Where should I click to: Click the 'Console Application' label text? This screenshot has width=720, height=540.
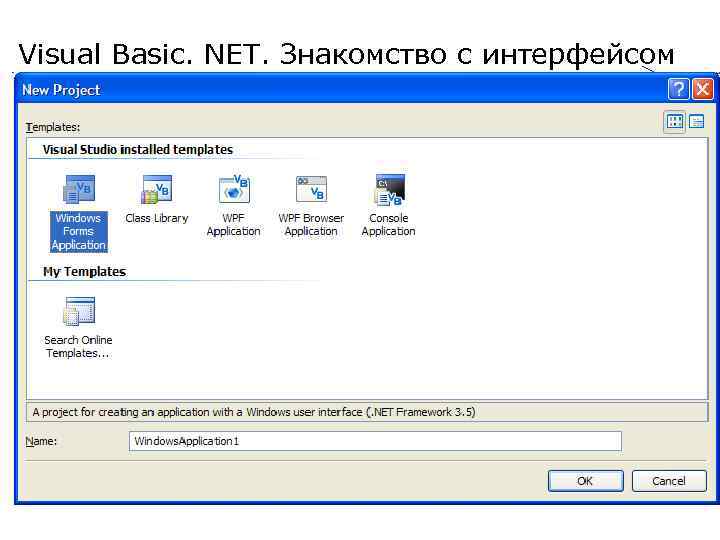pyautogui.click(x=388, y=225)
